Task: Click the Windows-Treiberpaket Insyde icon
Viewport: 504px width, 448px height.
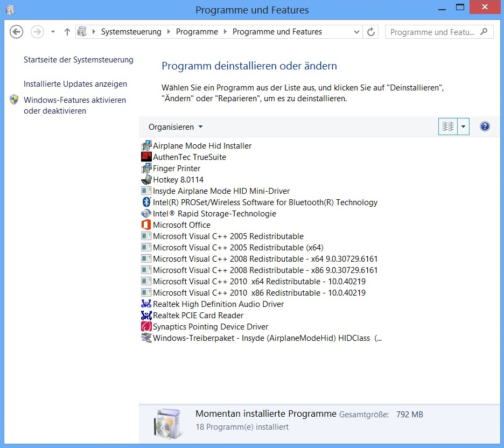Action: click(x=146, y=338)
